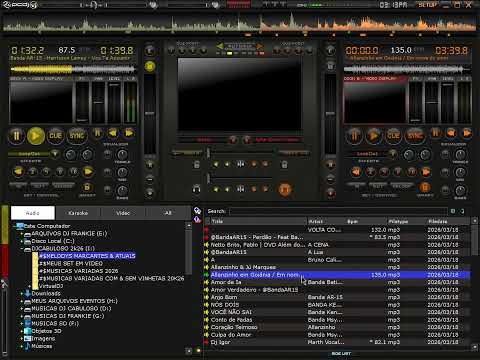Viewport: 480px width, 360px height.
Task: Select the 16-beat loop on left deck
Action: click(74, 172)
